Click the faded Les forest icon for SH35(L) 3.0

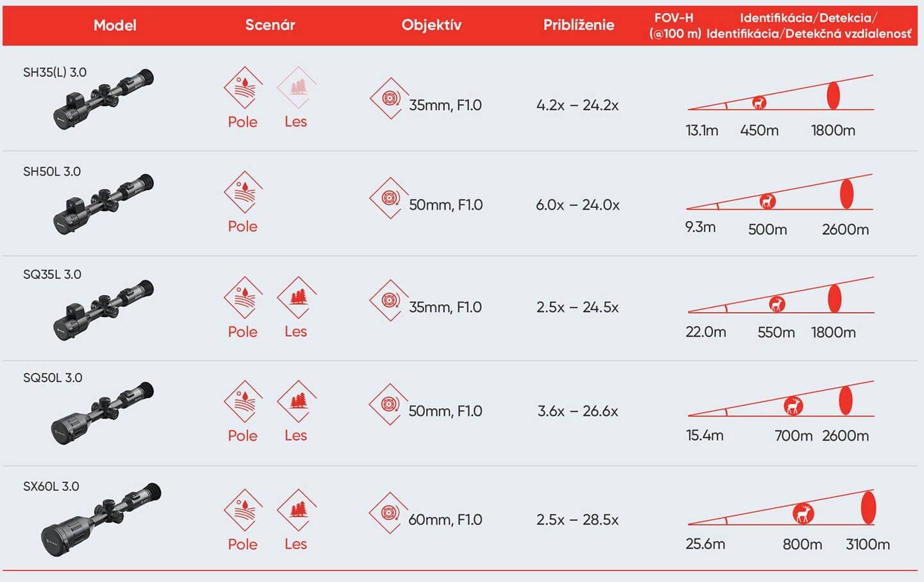[297, 88]
